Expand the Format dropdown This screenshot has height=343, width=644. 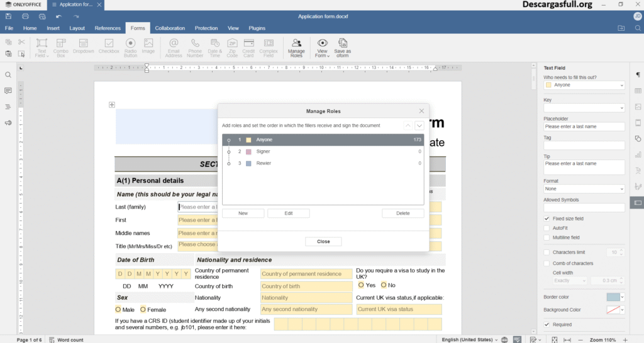(x=584, y=188)
